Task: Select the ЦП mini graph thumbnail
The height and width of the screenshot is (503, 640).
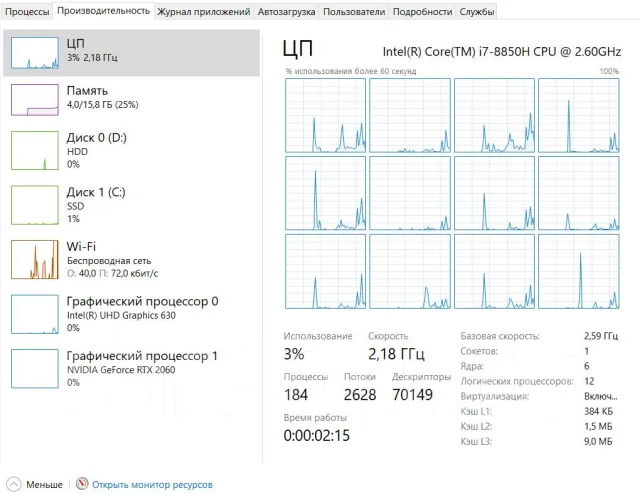Action: click(35, 53)
